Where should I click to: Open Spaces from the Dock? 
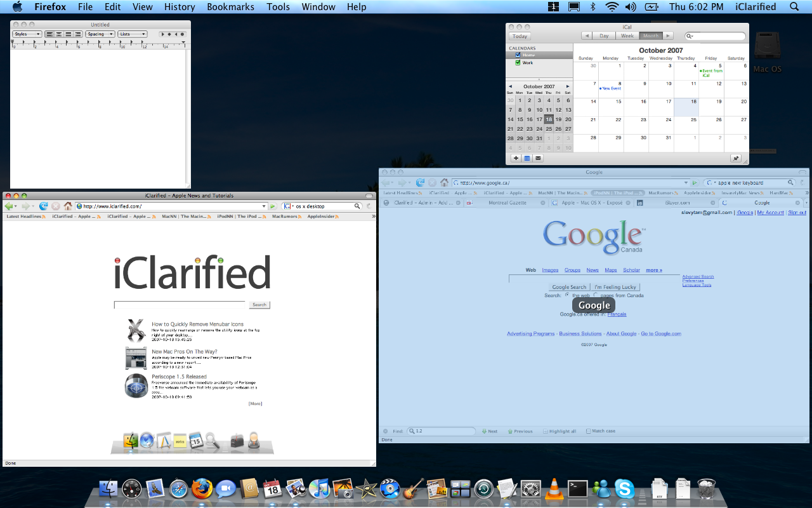[460, 489]
